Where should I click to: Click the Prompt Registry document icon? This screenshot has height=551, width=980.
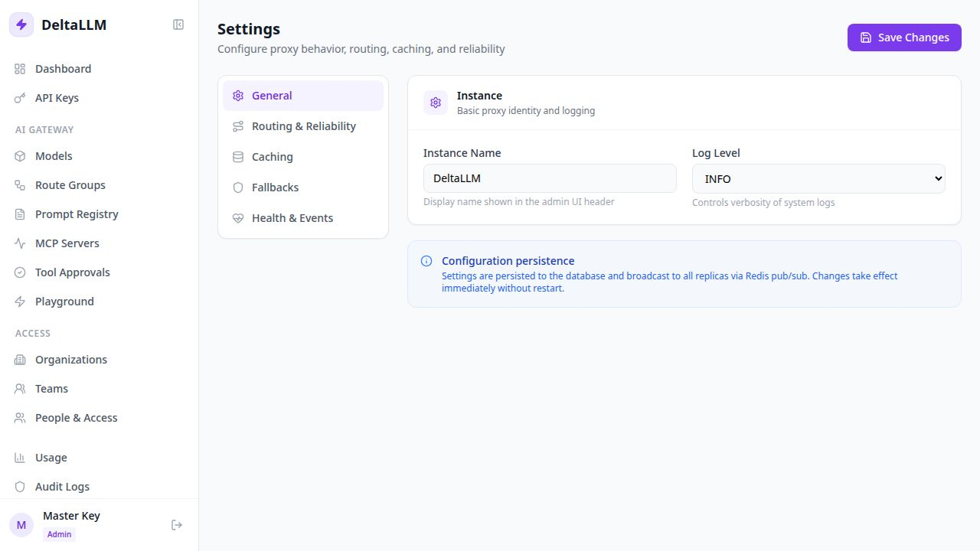20,214
